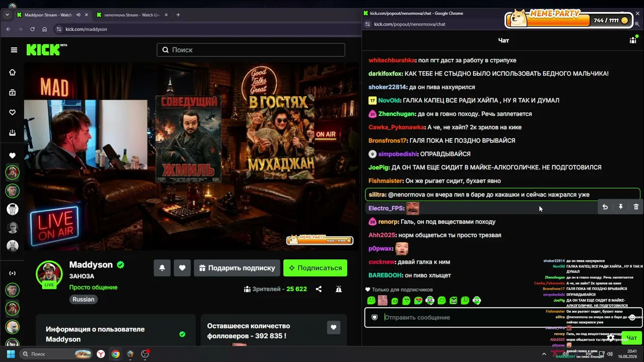Open darkifoxfox's username in chat
This screenshot has height=362, width=644.
(385, 73)
